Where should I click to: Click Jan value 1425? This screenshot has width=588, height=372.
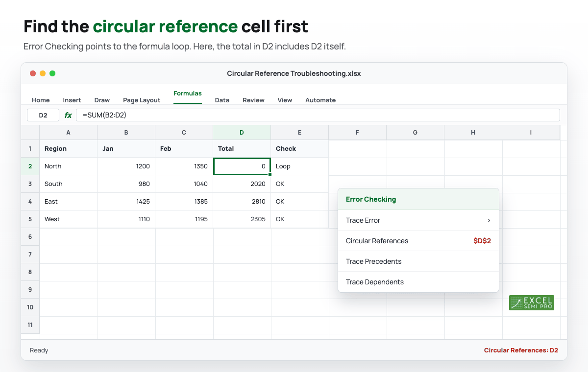pos(126,201)
